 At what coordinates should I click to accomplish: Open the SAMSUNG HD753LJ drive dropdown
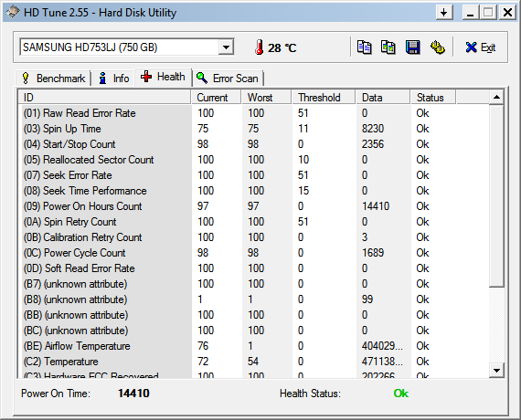tap(226, 47)
